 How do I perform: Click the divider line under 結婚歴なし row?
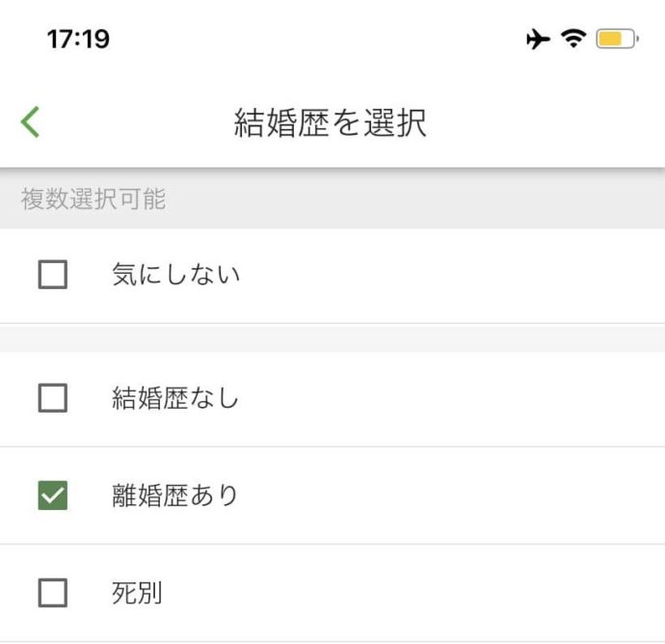(332, 446)
